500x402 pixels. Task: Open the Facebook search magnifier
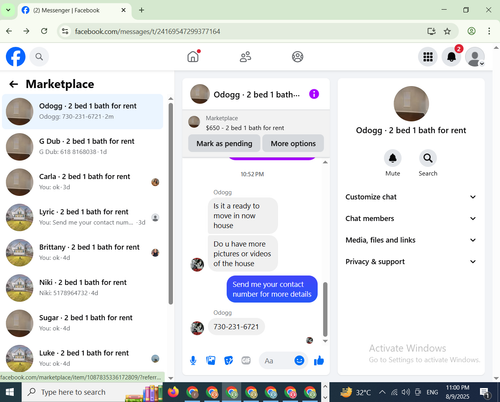[x=39, y=57]
